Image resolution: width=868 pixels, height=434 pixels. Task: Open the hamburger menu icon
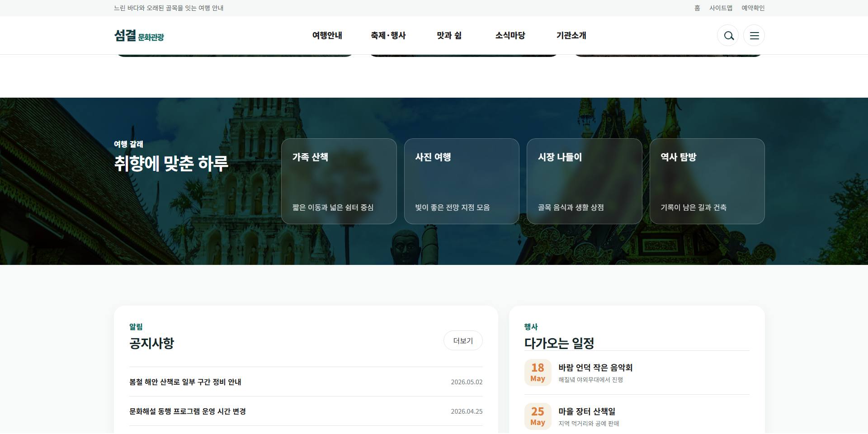[754, 35]
